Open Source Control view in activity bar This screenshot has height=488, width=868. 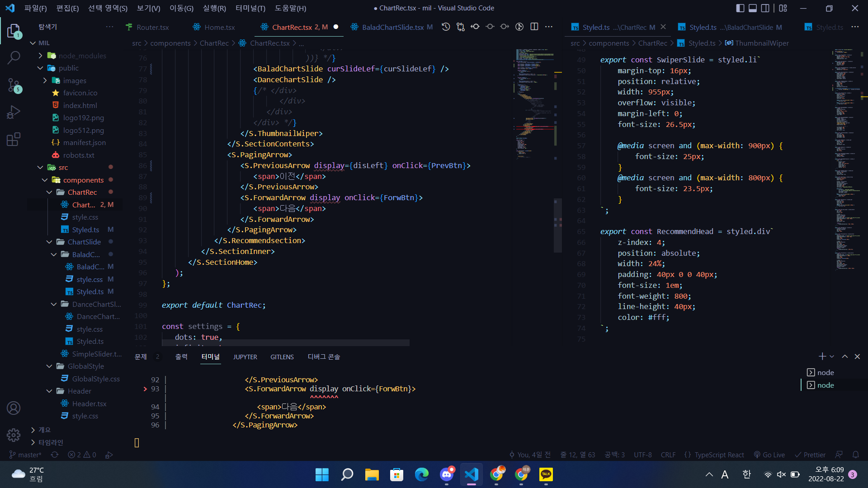click(x=14, y=84)
